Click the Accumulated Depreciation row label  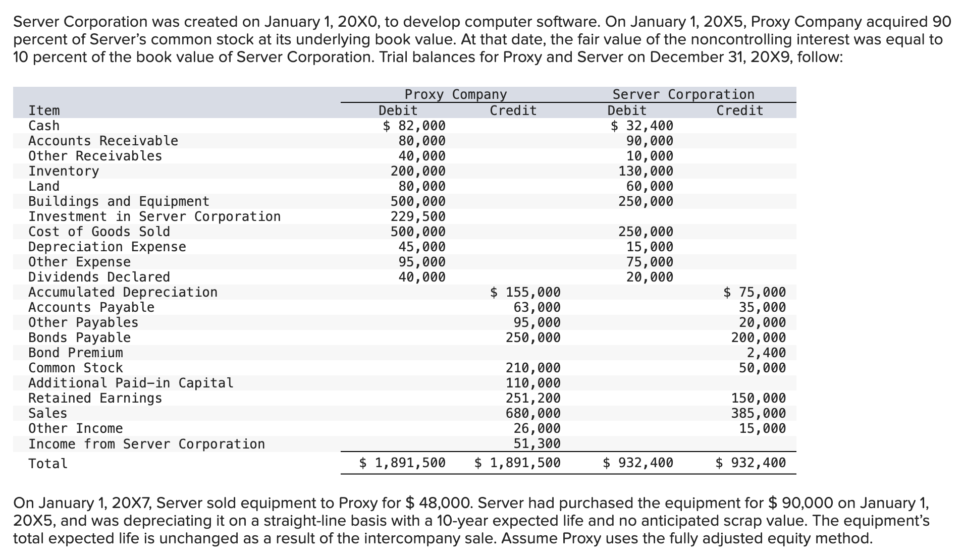(x=123, y=292)
